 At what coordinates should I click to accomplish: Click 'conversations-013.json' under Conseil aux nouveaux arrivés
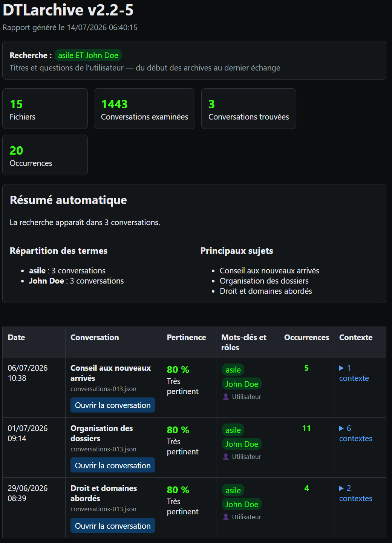pos(103,389)
